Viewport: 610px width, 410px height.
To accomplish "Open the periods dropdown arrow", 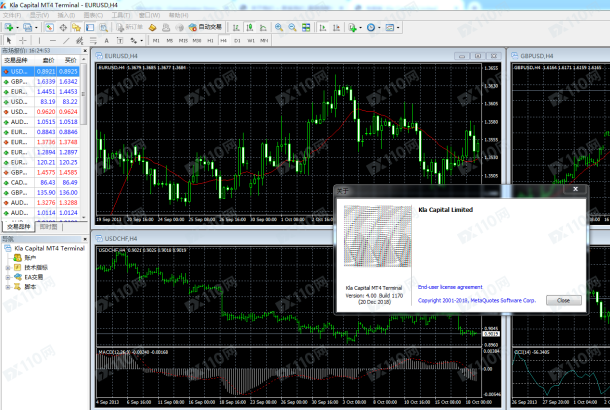I will tap(379, 28).
